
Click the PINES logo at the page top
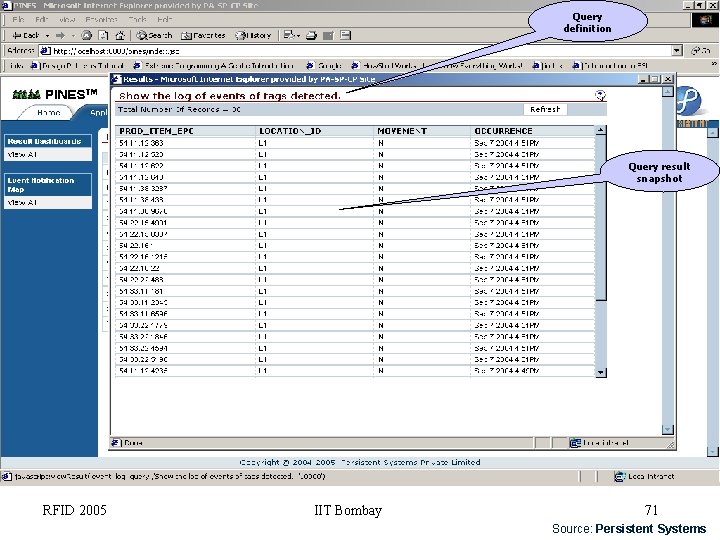(55, 95)
